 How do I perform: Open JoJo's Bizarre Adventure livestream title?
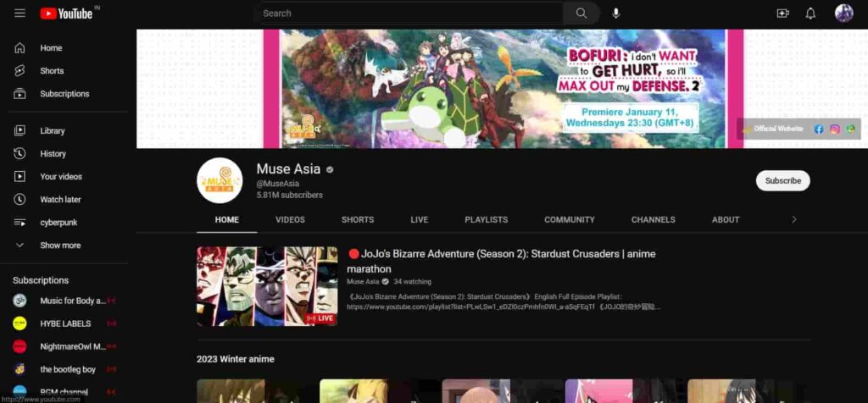click(502, 262)
